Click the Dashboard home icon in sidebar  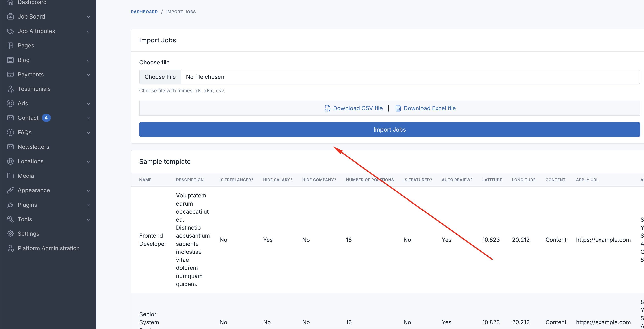pyautogui.click(x=10, y=2)
